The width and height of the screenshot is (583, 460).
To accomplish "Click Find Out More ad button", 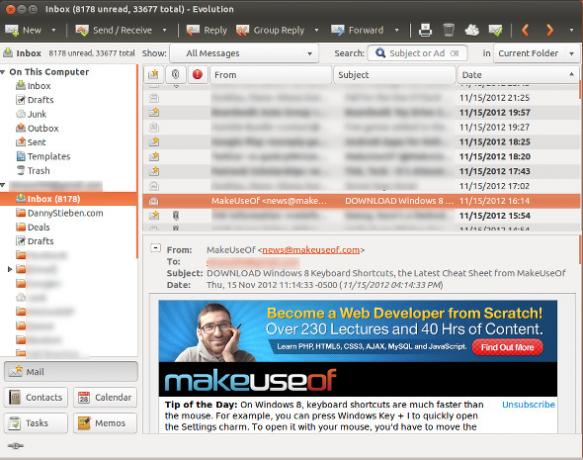I will tap(507, 347).
